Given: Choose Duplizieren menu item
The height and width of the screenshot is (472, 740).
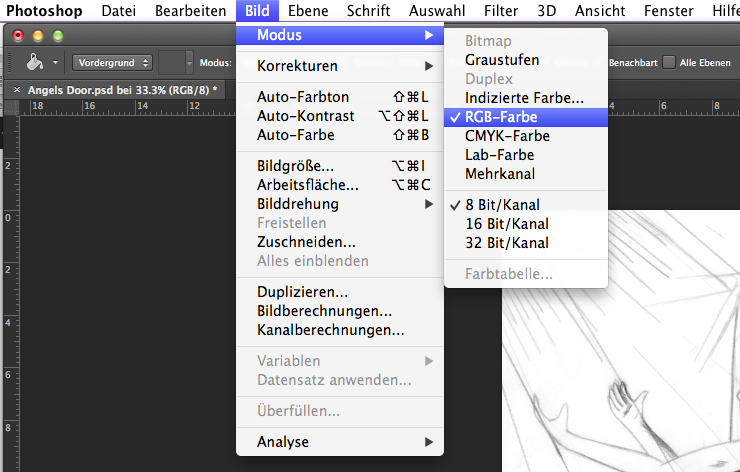Looking at the screenshot, I should (340, 292).
